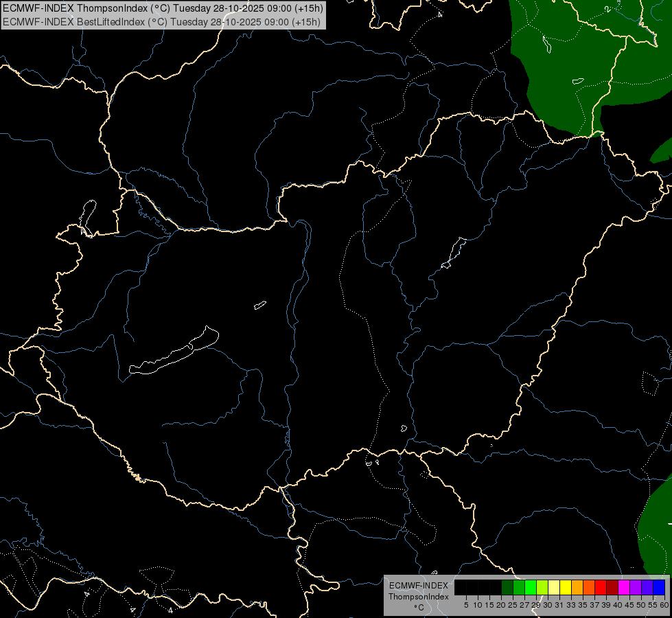Click the BestLiftedIndex title line in header
The height and width of the screenshot is (618, 672).
[161, 22]
